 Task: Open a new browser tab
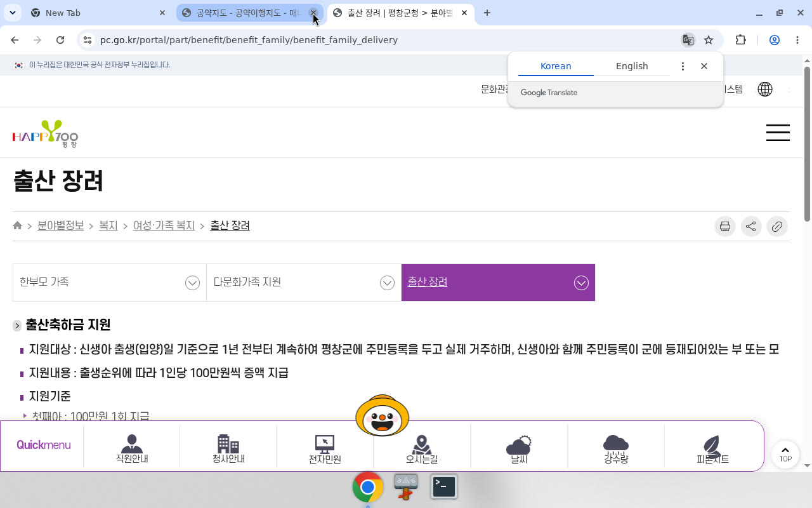[487, 13]
